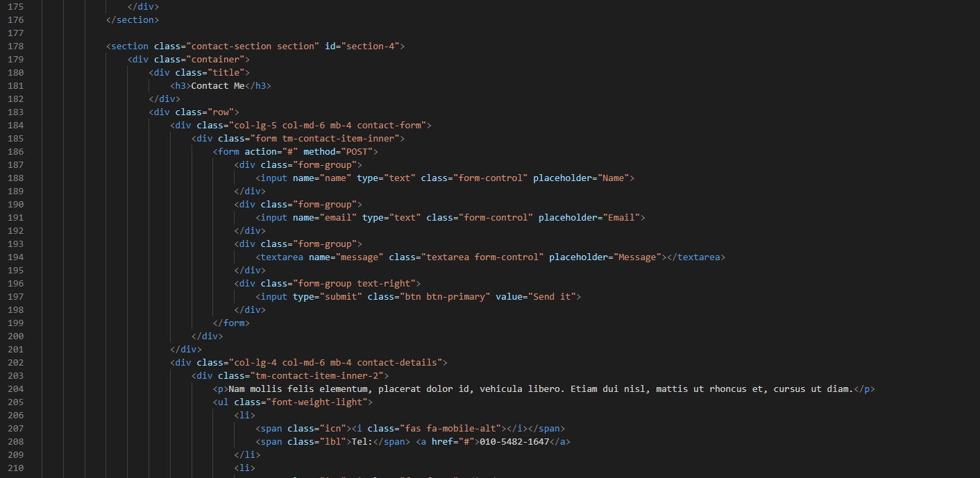Place cursor on the closing </form> tag

pyautogui.click(x=231, y=323)
